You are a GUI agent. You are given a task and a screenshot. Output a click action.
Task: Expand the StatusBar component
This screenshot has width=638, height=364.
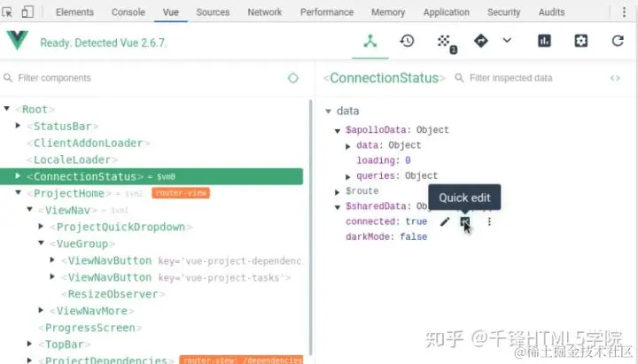tap(18, 125)
